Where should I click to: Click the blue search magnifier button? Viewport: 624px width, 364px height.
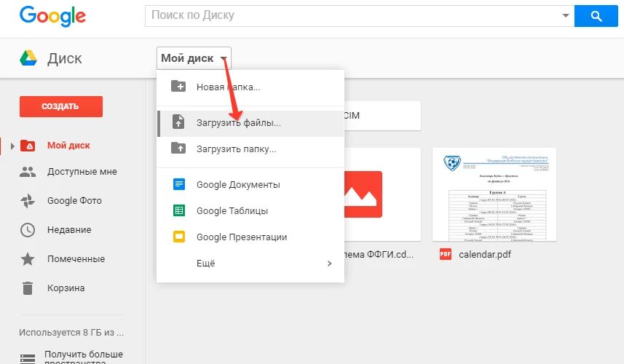(596, 16)
